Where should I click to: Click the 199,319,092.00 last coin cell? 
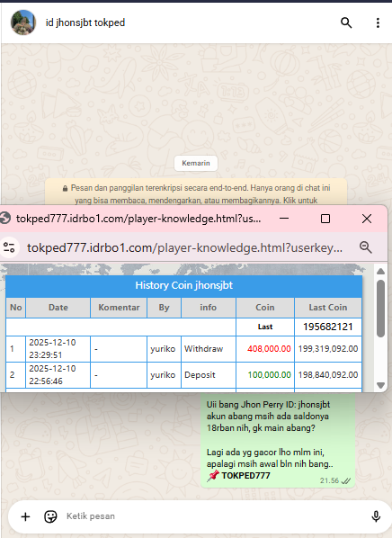pos(328,348)
